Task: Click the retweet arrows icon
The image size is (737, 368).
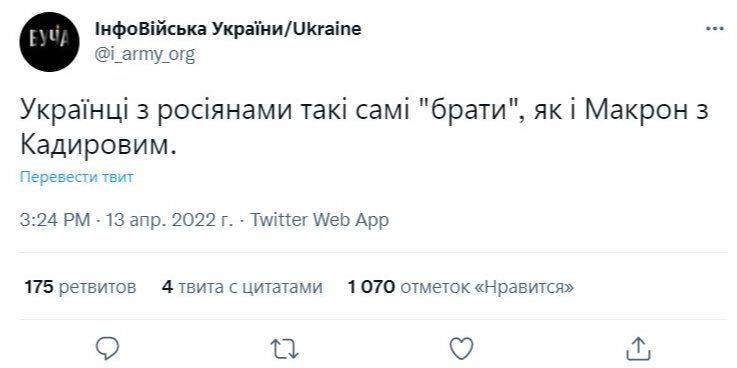Action: 284,349
